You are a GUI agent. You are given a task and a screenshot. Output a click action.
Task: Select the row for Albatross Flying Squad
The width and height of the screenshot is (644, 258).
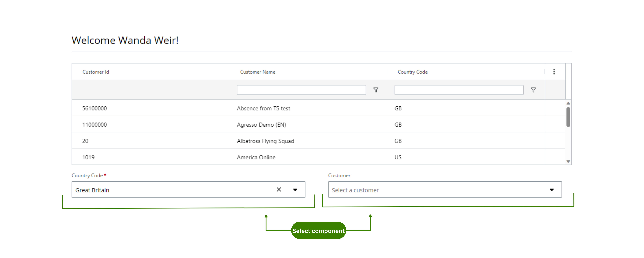click(x=266, y=141)
